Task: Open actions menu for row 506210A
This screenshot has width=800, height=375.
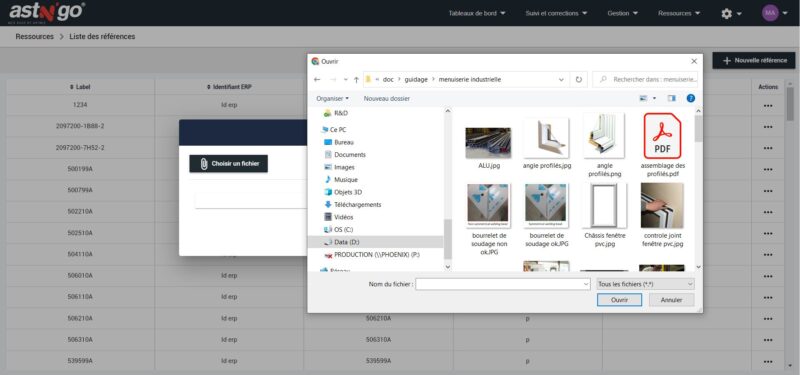Action: 768,318
